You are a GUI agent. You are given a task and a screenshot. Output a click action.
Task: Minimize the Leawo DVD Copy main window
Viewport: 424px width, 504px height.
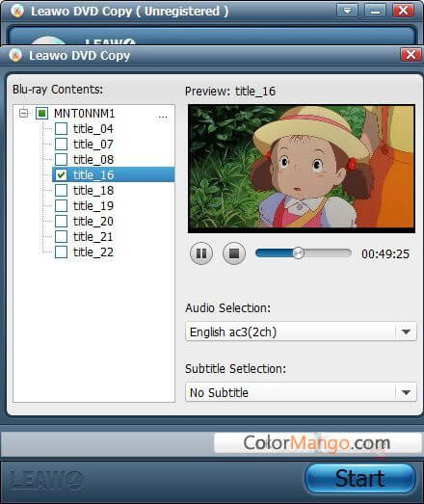[375, 11]
